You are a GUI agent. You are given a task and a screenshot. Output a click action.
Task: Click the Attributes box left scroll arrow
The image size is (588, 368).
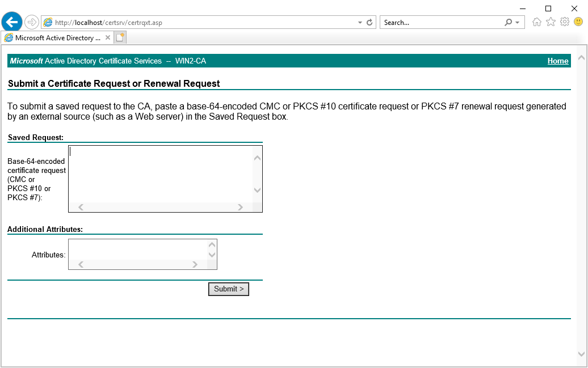pyautogui.click(x=81, y=265)
